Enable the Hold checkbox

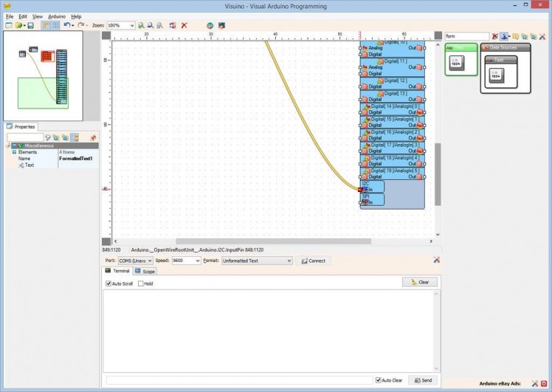tap(141, 283)
